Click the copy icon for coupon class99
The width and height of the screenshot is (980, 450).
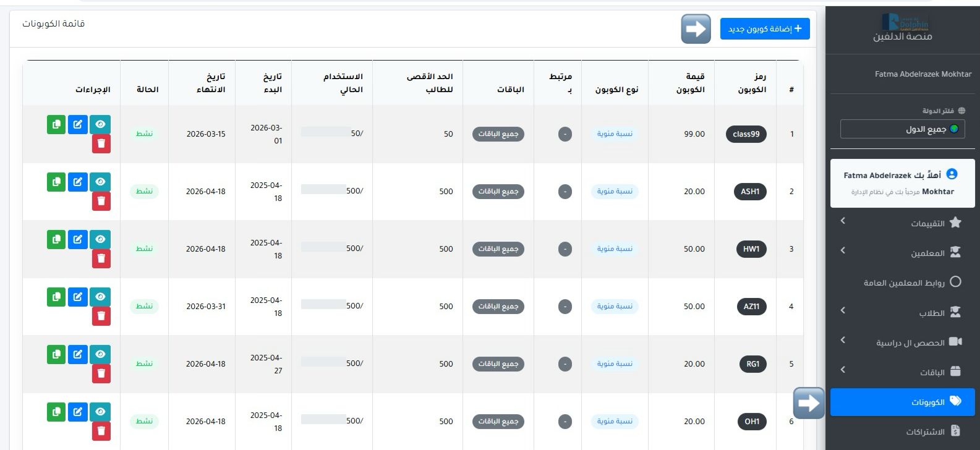[x=56, y=124]
